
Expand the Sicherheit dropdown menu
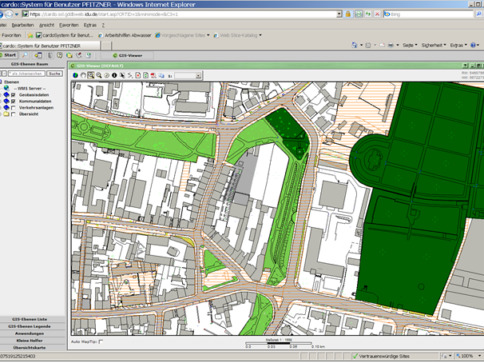click(x=433, y=45)
